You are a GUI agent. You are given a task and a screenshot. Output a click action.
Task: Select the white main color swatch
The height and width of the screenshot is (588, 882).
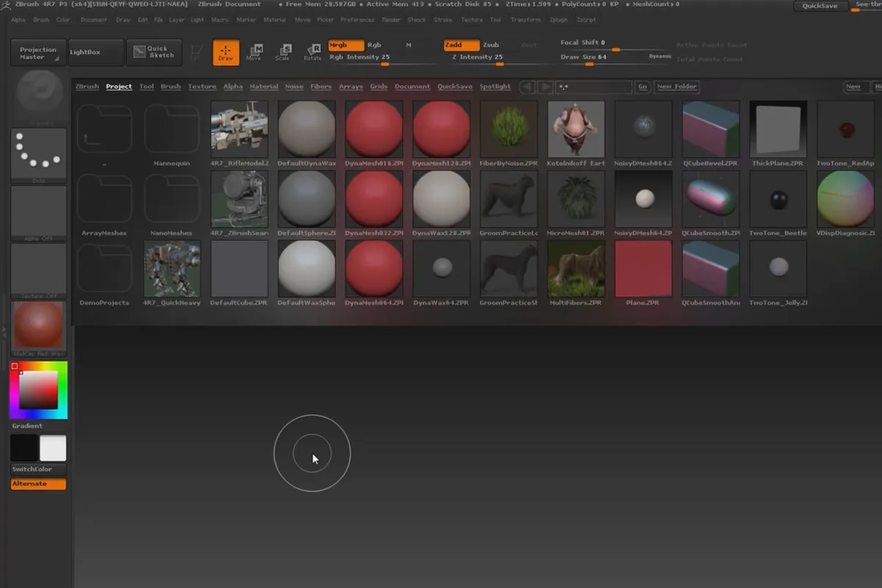pyautogui.click(x=53, y=448)
